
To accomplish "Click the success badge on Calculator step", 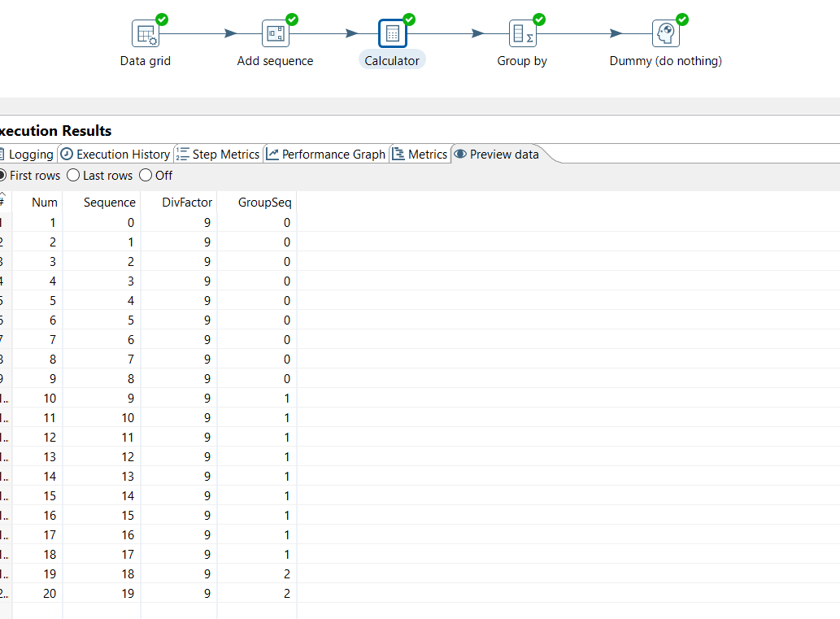I will click(408, 20).
